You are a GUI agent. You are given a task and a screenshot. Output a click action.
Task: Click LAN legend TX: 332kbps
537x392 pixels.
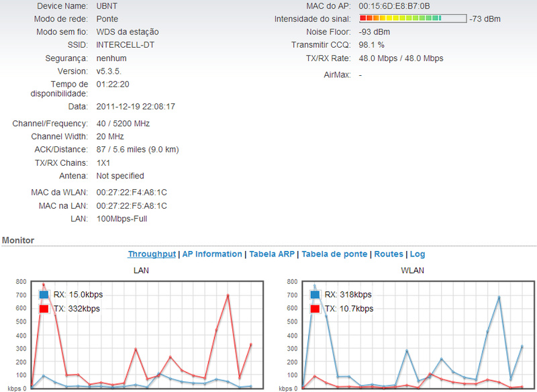77,309
